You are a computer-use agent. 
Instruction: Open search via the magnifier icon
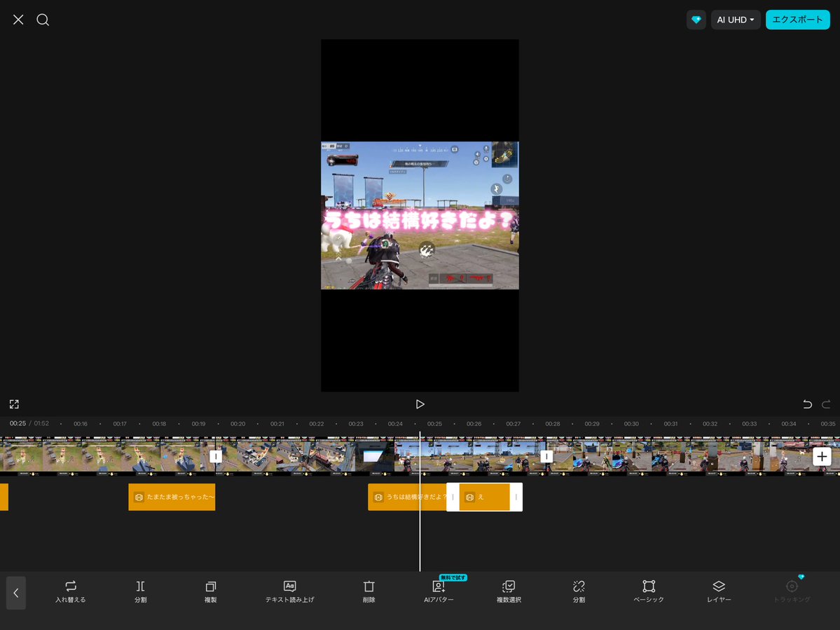[x=43, y=20]
